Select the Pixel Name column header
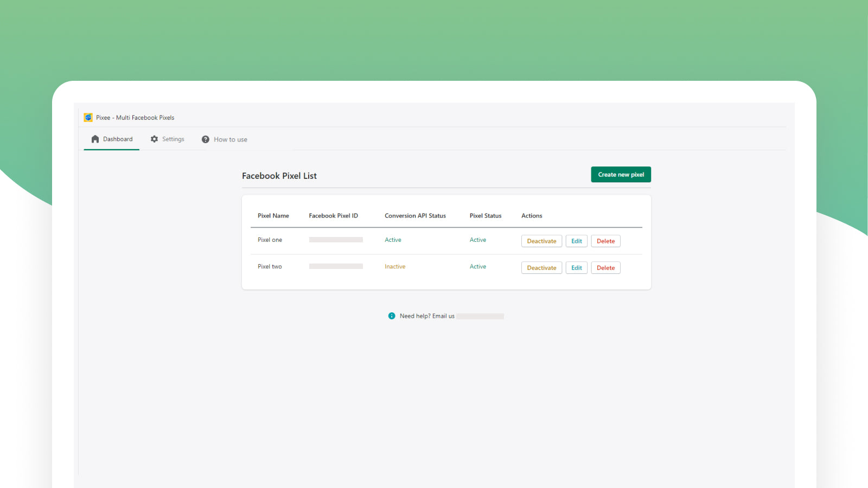868x488 pixels. pyautogui.click(x=273, y=215)
